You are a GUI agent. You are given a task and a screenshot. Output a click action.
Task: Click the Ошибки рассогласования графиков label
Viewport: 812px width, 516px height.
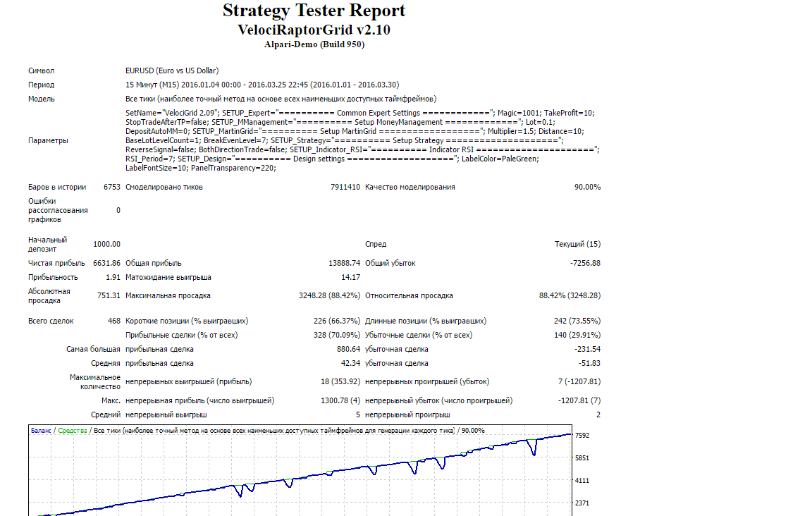(x=58, y=210)
